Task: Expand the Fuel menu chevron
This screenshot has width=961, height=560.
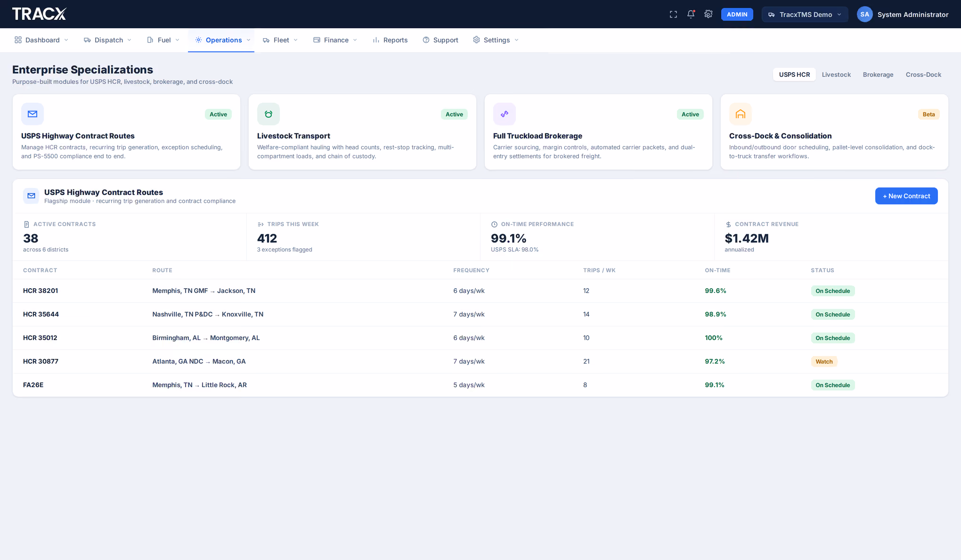Action: 177,40
